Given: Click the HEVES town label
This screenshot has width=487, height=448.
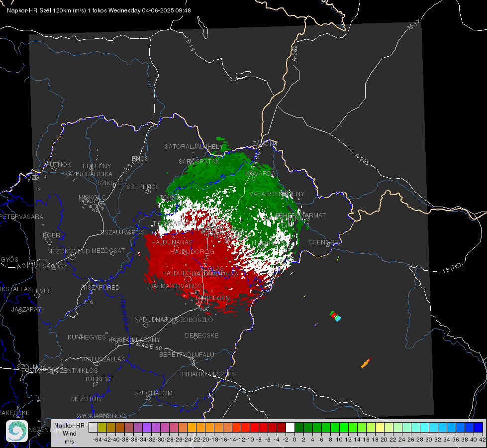Looking at the screenshot, I should (x=41, y=291).
